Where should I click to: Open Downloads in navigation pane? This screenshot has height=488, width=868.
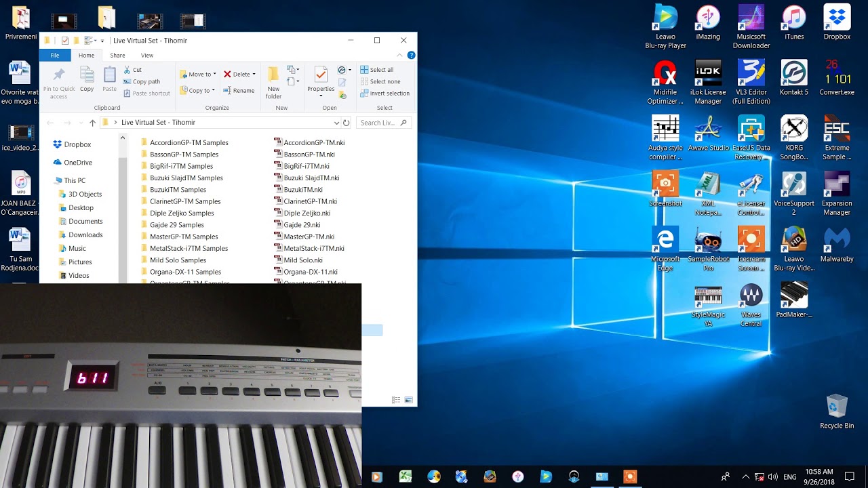click(80, 235)
